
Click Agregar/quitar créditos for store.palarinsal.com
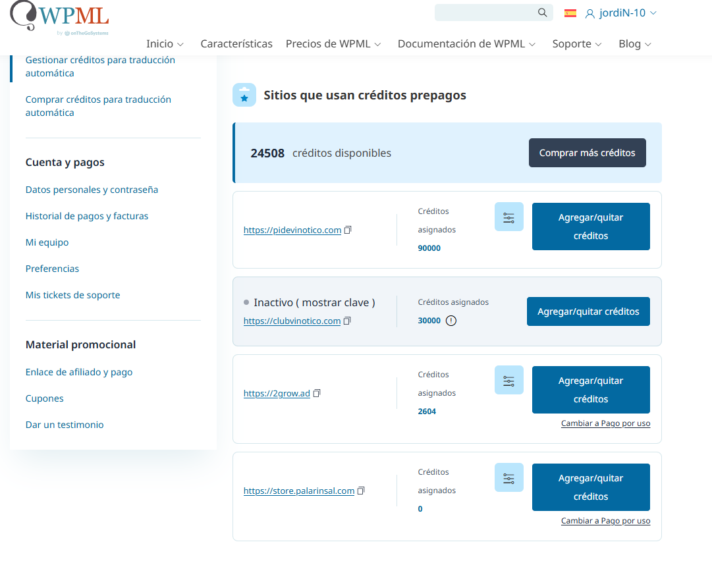(x=591, y=487)
